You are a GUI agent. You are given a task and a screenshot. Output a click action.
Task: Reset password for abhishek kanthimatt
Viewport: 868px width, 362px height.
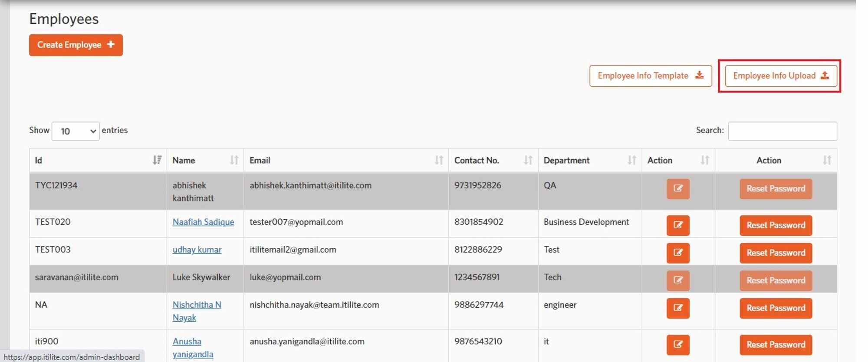[x=776, y=189]
